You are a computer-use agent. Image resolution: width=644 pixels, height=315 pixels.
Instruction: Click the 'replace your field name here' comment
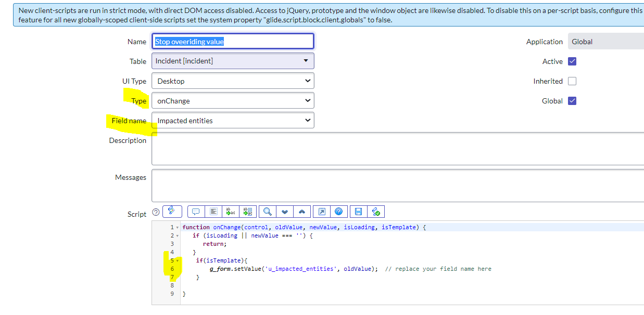438,269
